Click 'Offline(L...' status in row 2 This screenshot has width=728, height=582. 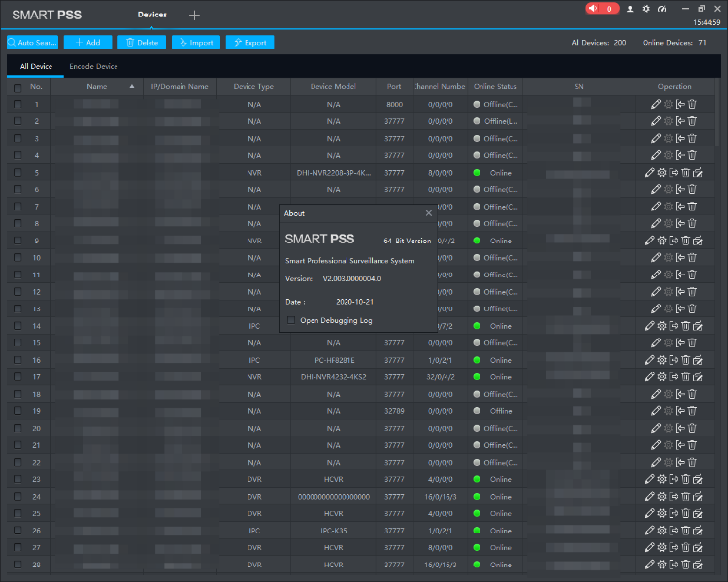click(x=501, y=121)
